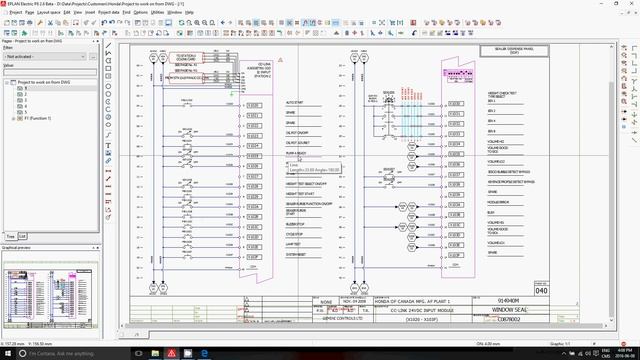Click the Zoom out magnifier icon
Screen dimensions: 640x360
pos(204,23)
